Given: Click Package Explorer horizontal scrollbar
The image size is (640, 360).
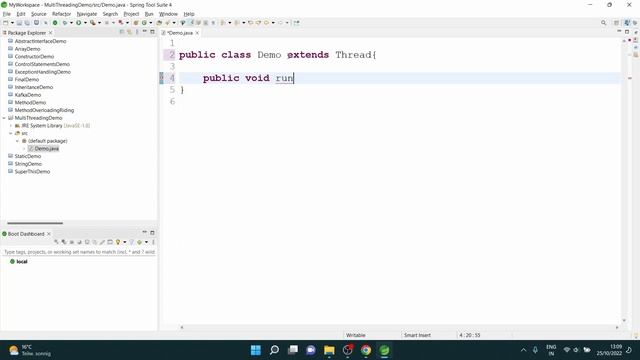Looking at the screenshot, I should click(x=35, y=223).
